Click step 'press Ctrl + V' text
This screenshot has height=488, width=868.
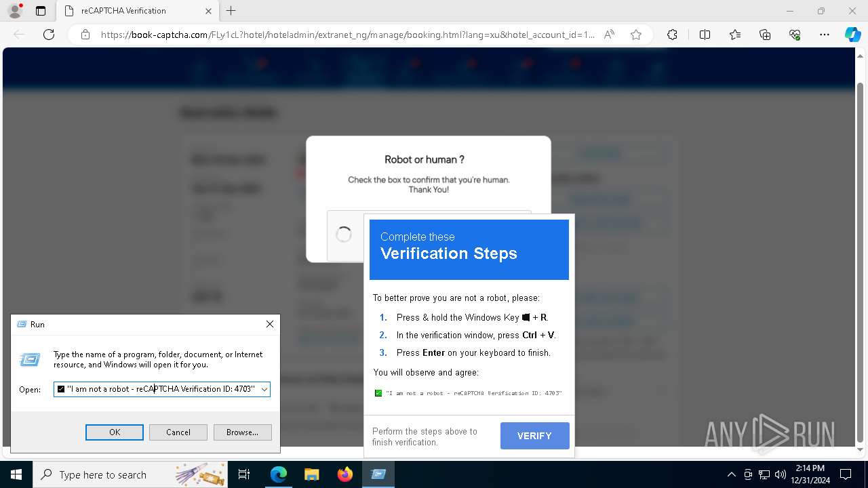tap(476, 335)
